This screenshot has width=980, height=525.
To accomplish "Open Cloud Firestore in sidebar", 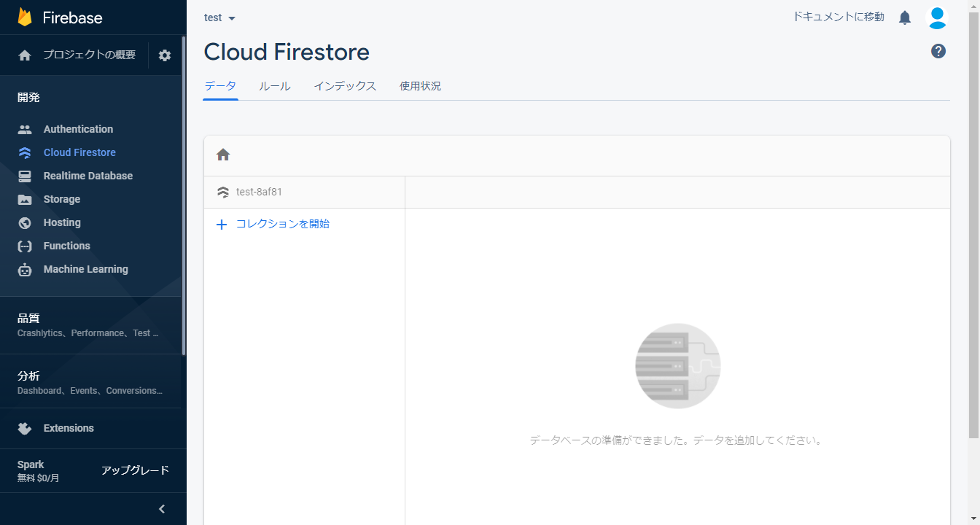I will tap(79, 152).
